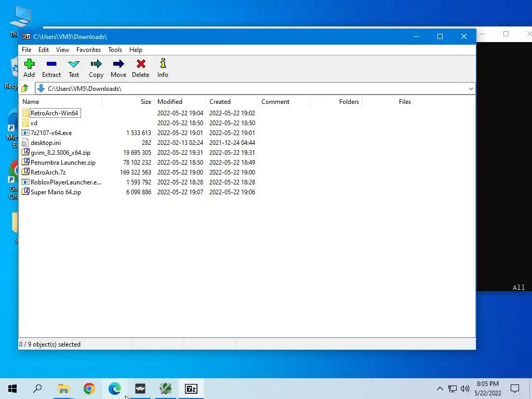Screen dimensions: 532x399
Task: Open the Tools menu
Action: (115, 50)
